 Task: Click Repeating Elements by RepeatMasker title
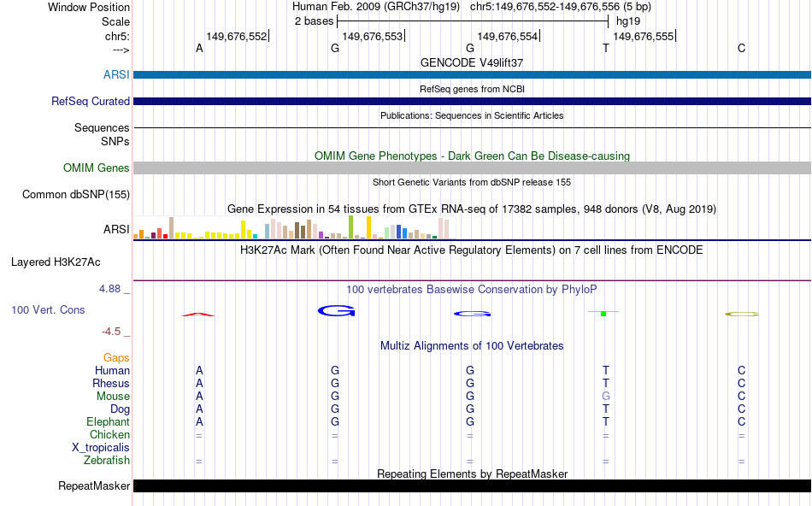point(472,474)
